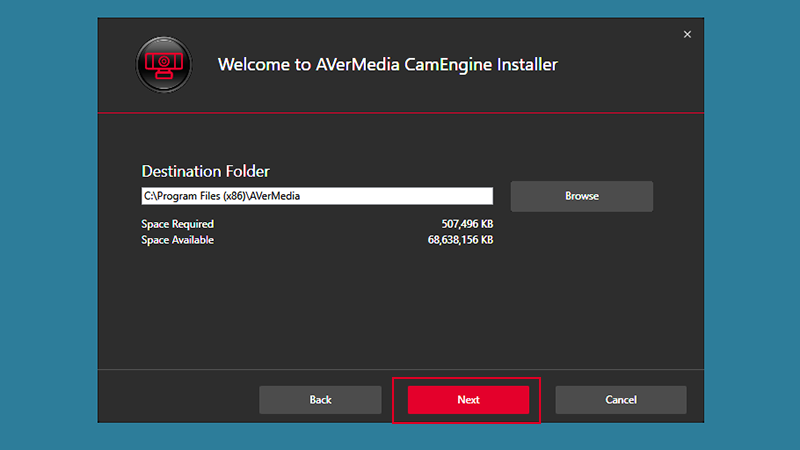Select the Space Available value 68,638,156 KB

pyautogui.click(x=460, y=240)
